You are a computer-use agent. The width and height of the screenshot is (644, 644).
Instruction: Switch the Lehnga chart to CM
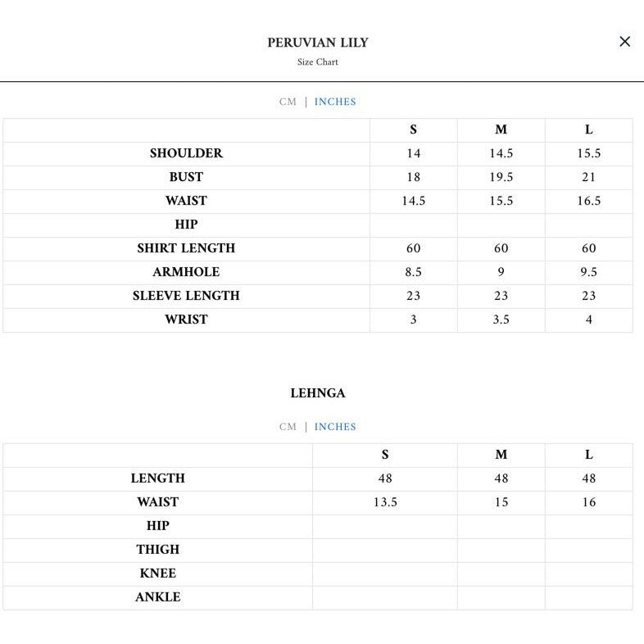(x=288, y=427)
